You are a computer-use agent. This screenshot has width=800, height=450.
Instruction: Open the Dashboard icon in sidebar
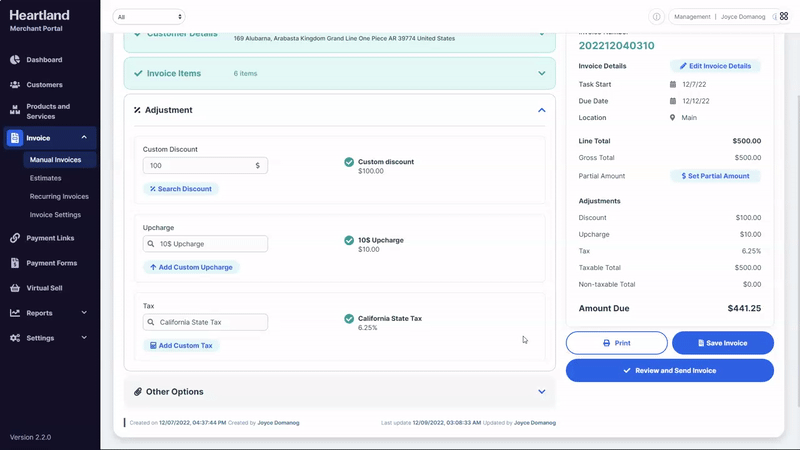click(15, 60)
